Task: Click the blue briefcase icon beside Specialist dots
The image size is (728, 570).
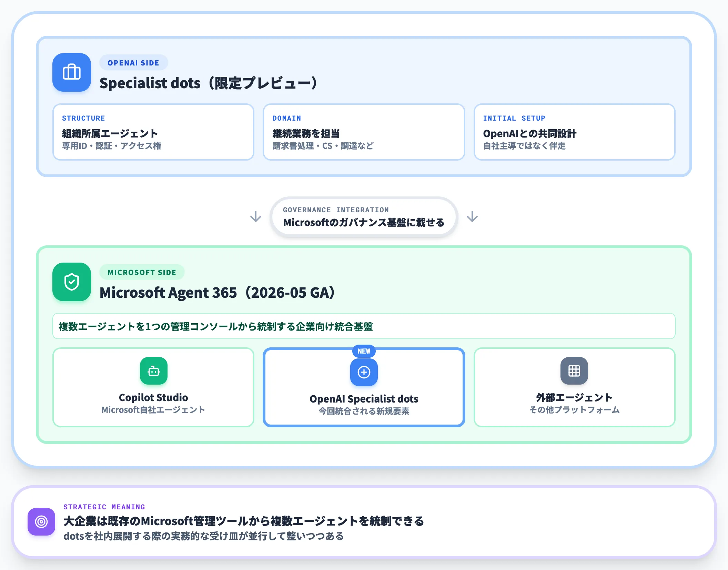Action: tap(72, 72)
